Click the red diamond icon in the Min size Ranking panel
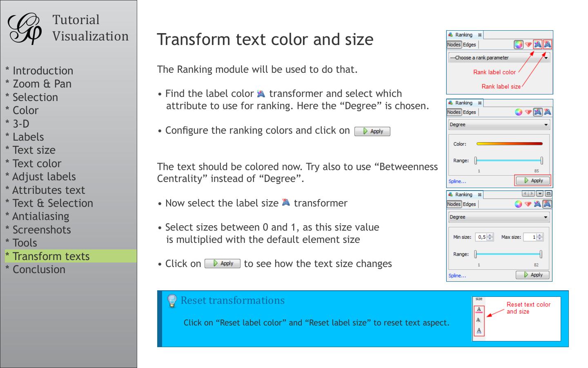The width and height of the screenshot is (588, 368). coord(528,204)
